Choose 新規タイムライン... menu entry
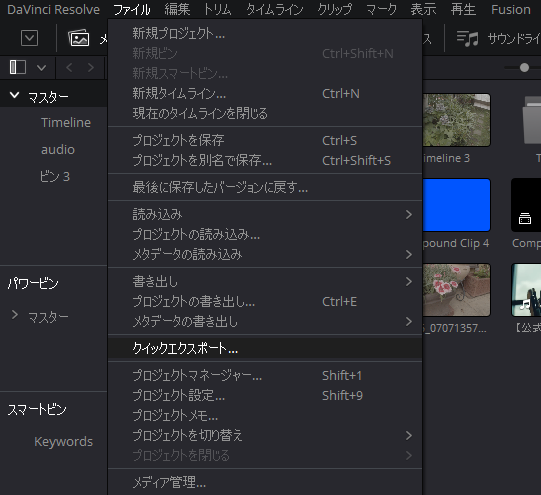 tap(265, 93)
